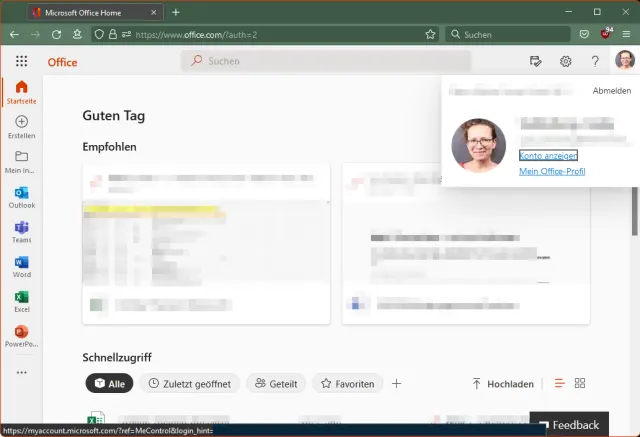Viewport: 640px width, 437px height.
Task: Launch Excel from the sidebar
Action: click(21, 301)
